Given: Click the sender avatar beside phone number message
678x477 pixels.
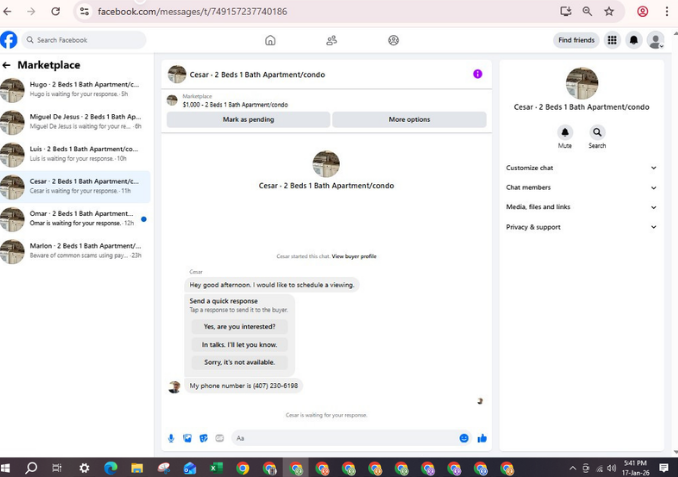Looking at the screenshot, I should coord(174,387).
